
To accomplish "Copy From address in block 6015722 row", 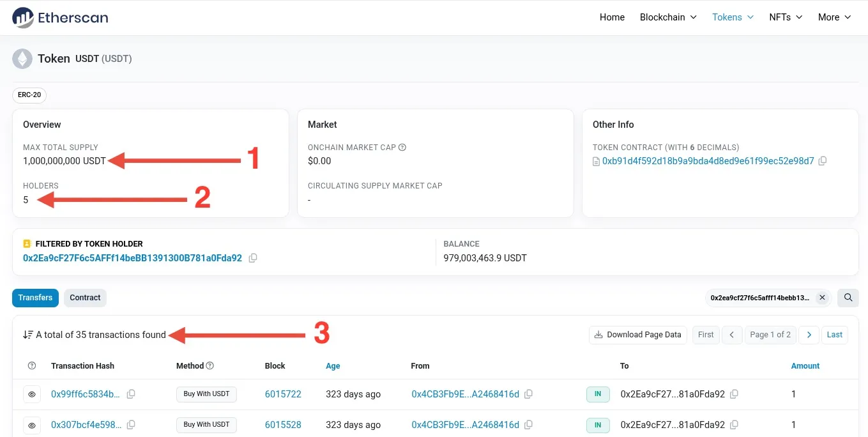I will [x=529, y=394].
